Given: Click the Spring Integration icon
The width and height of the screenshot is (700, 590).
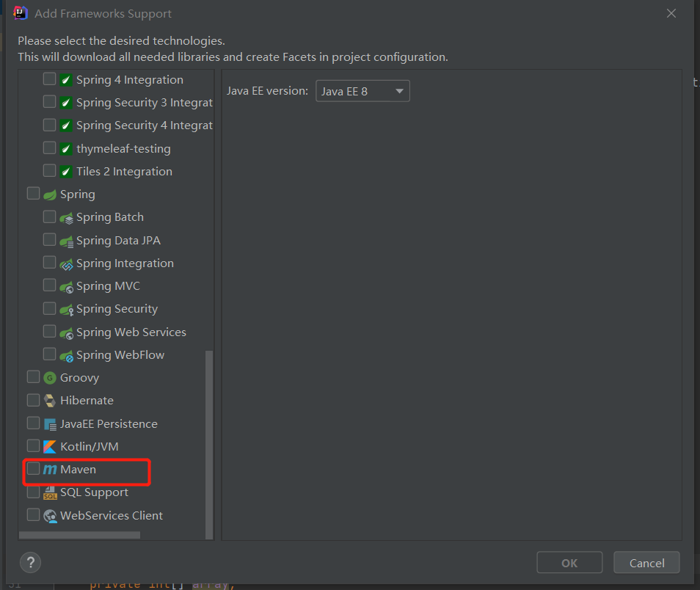Looking at the screenshot, I should coord(67,263).
